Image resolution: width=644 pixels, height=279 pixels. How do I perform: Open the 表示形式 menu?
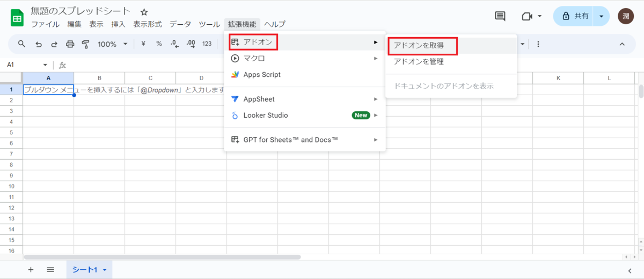coord(148,24)
